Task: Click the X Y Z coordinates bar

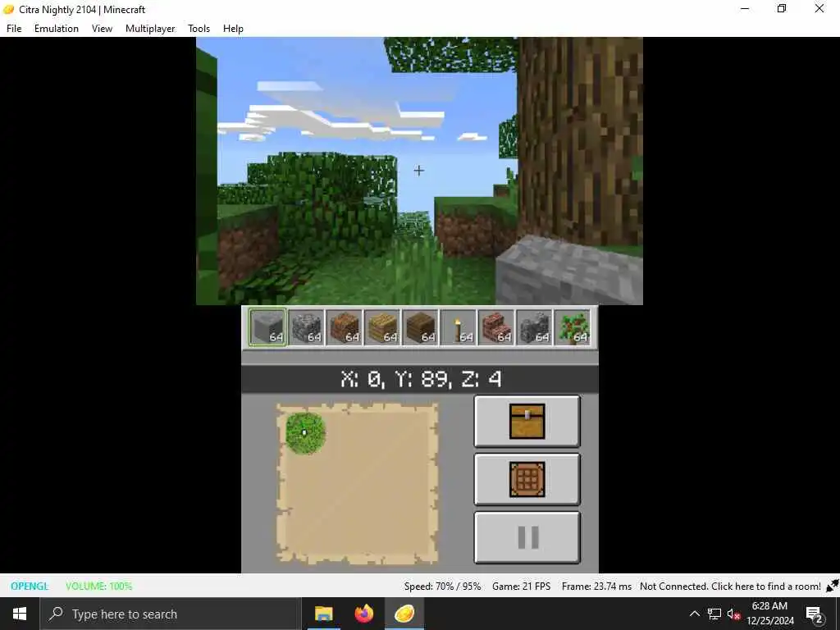Action: coord(420,379)
